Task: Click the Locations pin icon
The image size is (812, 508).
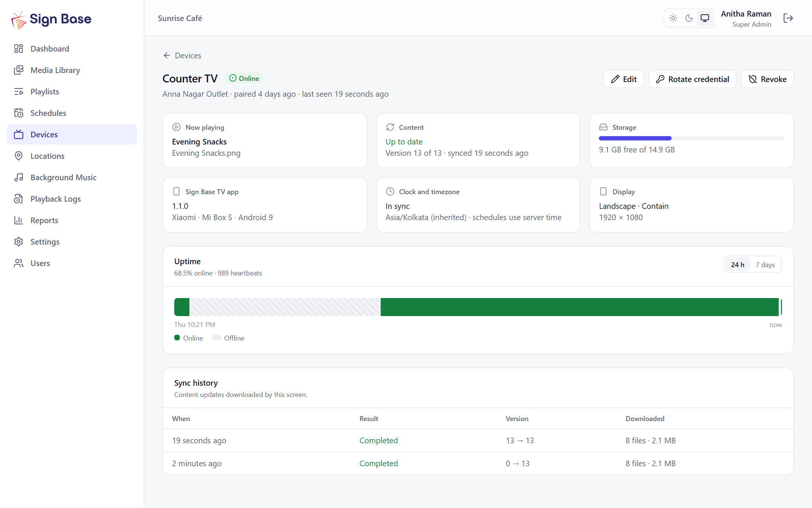Action: 19,156
